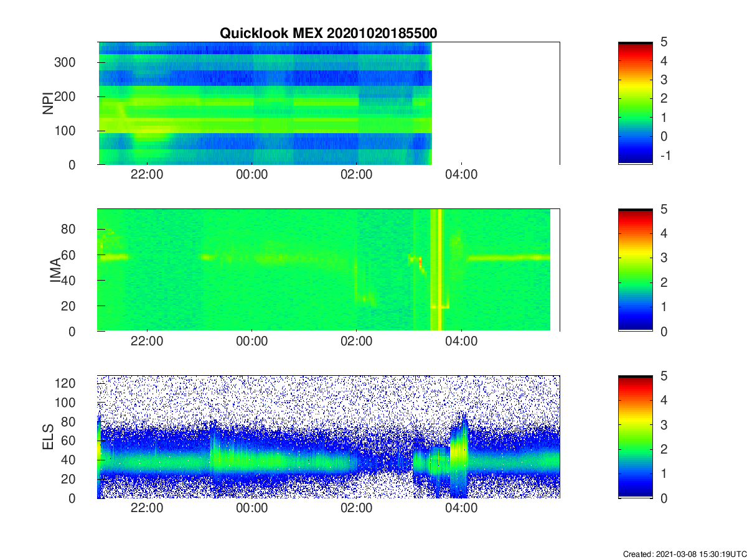Click the "2" label on the IMA color bar
The height and width of the screenshot is (560, 747).
point(664,282)
